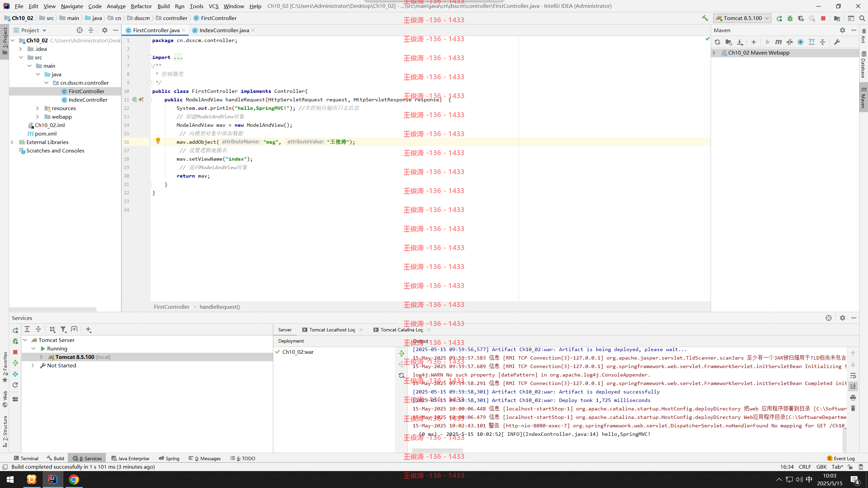Open the VCS menu
The width and height of the screenshot is (868, 488).
click(213, 6)
